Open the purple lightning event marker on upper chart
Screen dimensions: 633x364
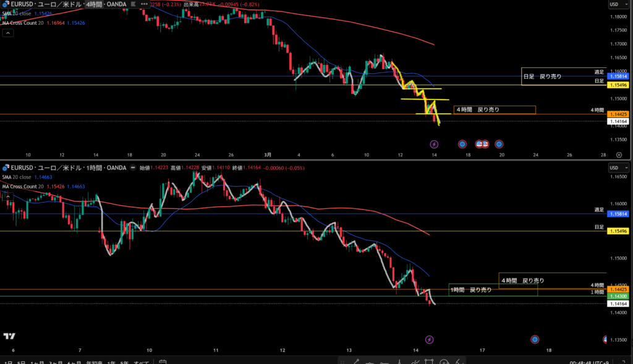(x=434, y=144)
